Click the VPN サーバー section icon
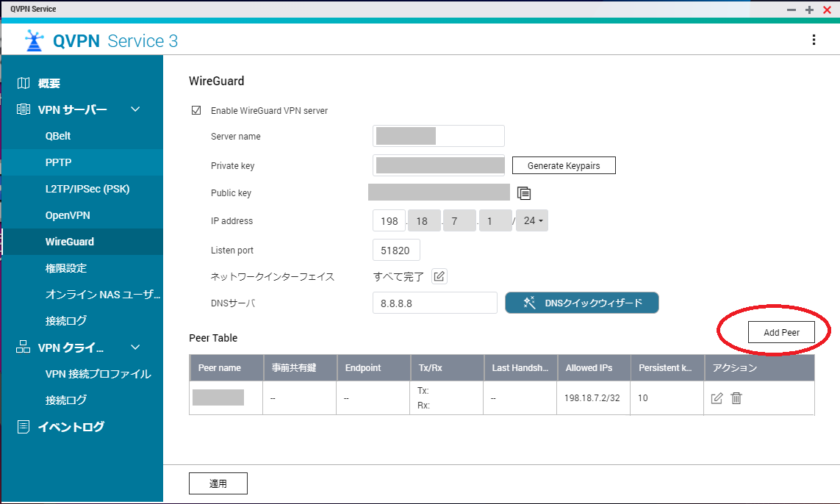 pos(23,109)
